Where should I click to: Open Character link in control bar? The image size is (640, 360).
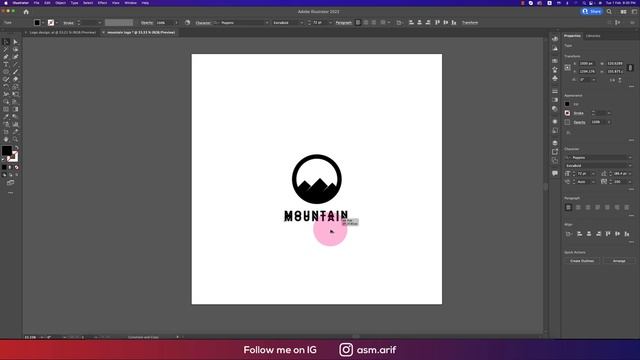coord(203,22)
